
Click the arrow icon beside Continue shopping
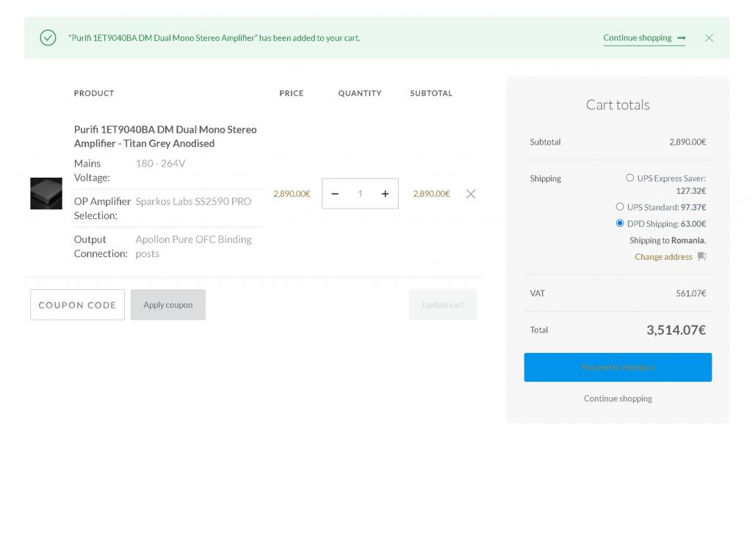pos(681,38)
